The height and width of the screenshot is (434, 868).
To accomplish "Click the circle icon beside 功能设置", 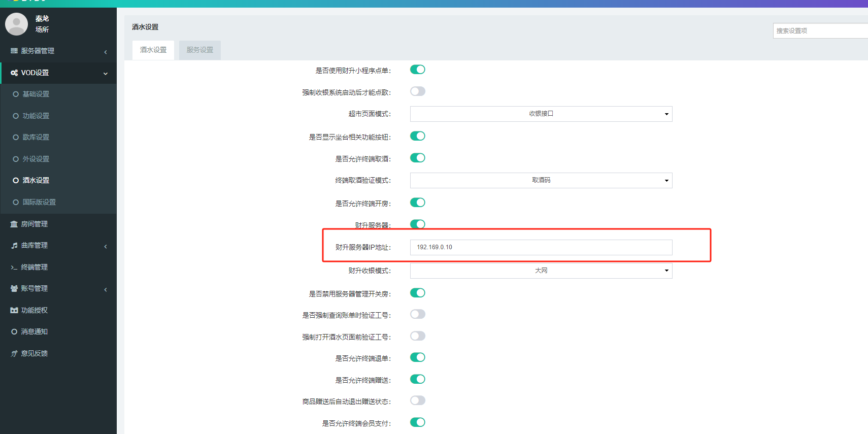I will 16,116.
